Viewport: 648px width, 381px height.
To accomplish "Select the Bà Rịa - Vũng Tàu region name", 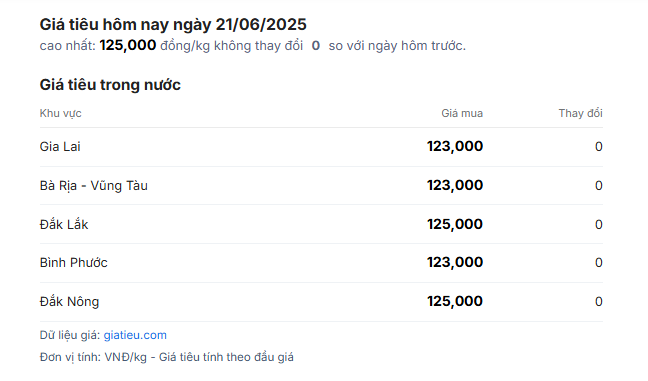I will [93, 186].
